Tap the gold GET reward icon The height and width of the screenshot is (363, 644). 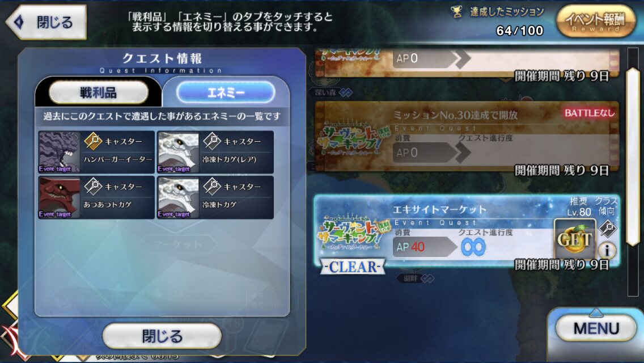pos(575,239)
